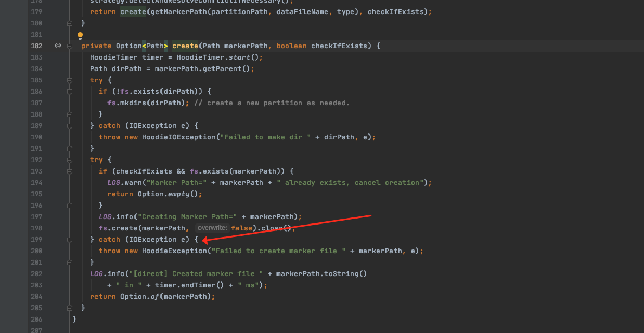Click the fold end marker on line 191
644x333 pixels.
70,149
